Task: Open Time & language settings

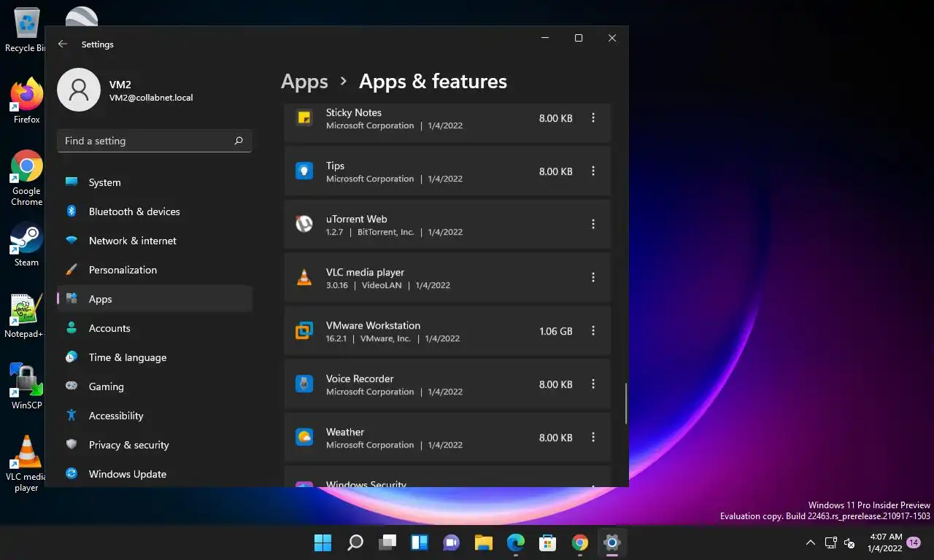Action: (155, 357)
